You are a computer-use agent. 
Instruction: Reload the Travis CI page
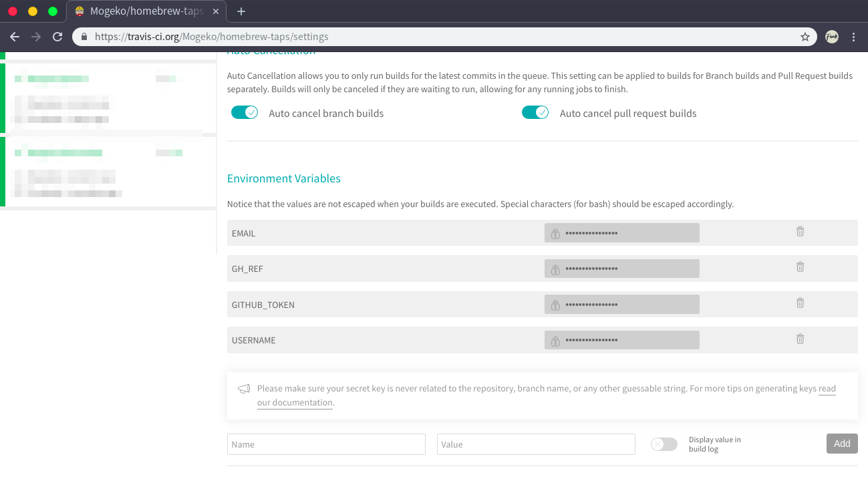click(57, 37)
